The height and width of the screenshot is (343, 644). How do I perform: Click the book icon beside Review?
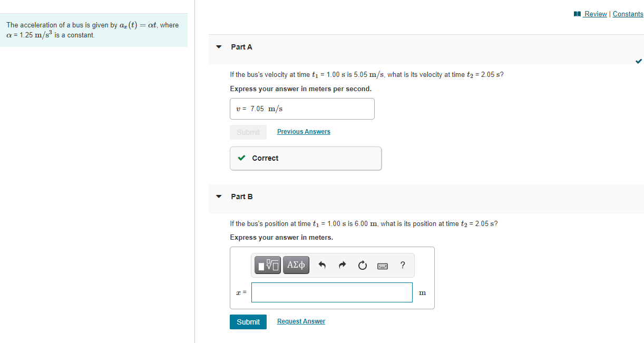pyautogui.click(x=577, y=14)
